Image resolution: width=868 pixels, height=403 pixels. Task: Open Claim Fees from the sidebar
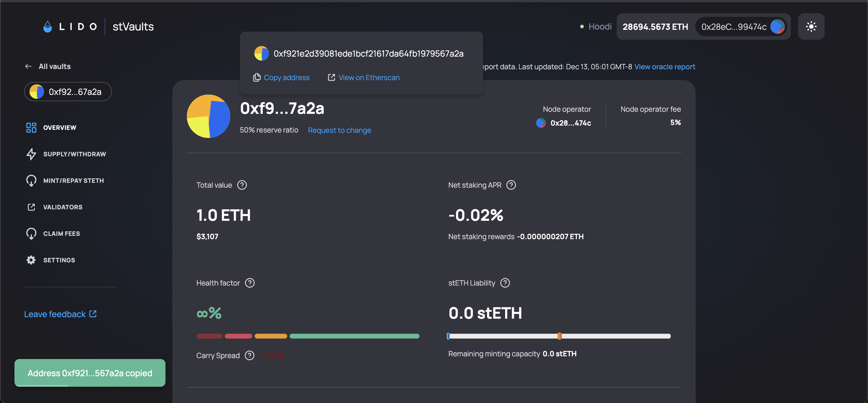61,234
